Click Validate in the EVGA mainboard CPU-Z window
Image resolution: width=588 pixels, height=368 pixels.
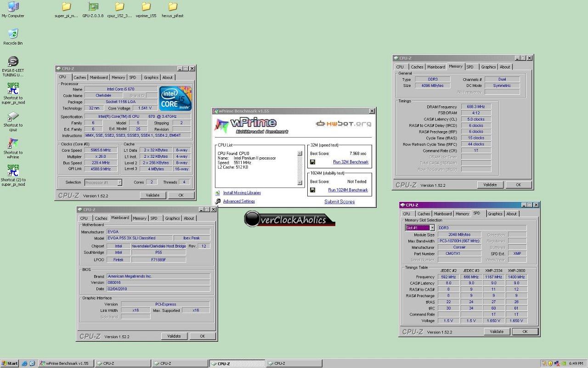pyautogui.click(x=174, y=336)
